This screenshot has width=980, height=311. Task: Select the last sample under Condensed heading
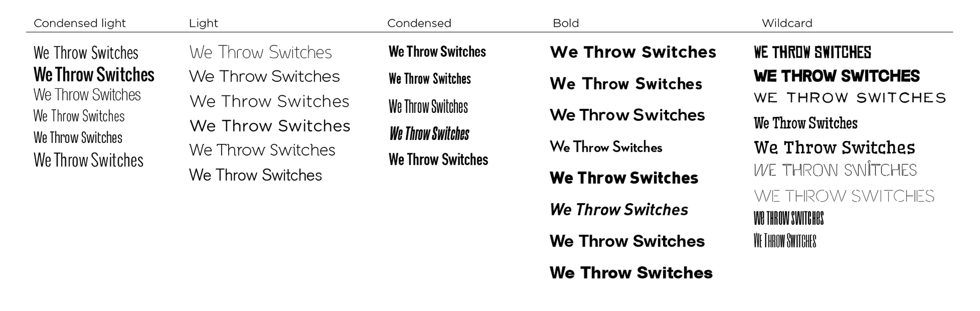pyautogui.click(x=438, y=159)
